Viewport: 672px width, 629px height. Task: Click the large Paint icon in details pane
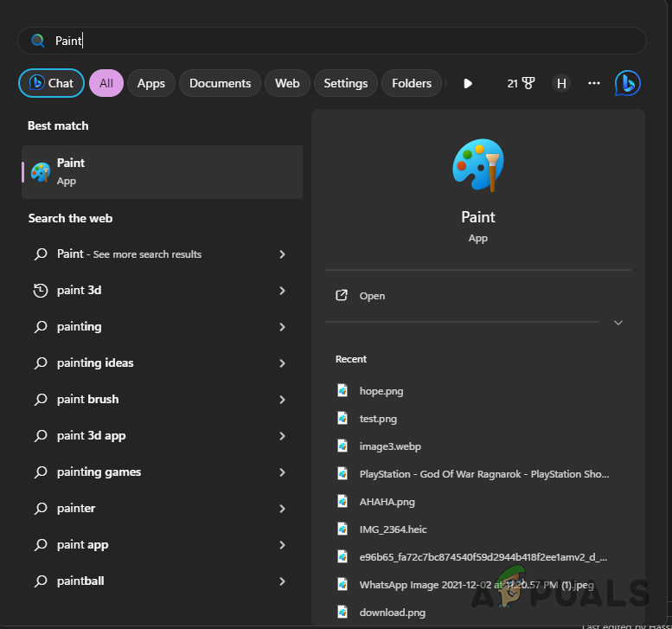(x=478, y=164)
